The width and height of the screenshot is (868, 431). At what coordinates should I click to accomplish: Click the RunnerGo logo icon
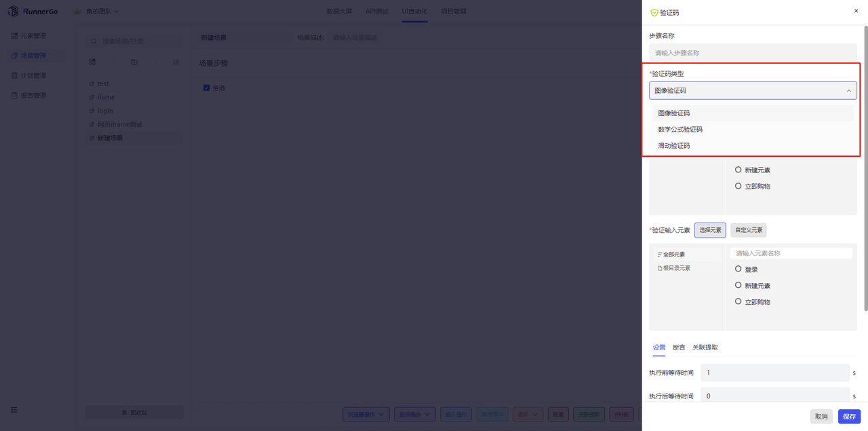pos(13,11)
